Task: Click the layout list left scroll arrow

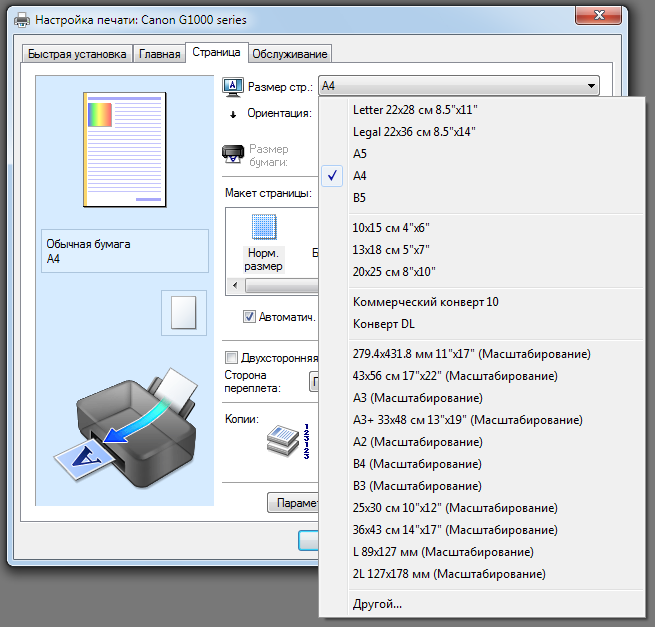Action: pyautogui.click(x=235, y=286)
